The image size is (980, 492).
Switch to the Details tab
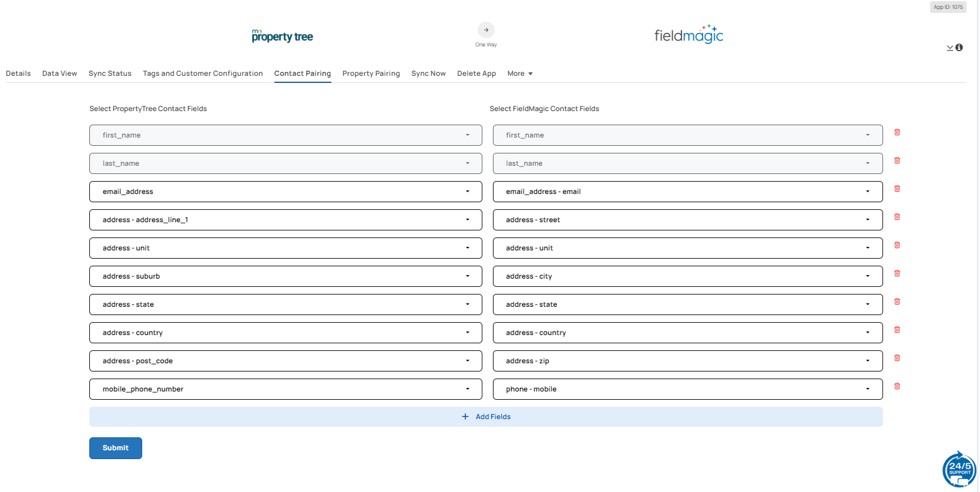pyautogui.click(x=18, y=73)
